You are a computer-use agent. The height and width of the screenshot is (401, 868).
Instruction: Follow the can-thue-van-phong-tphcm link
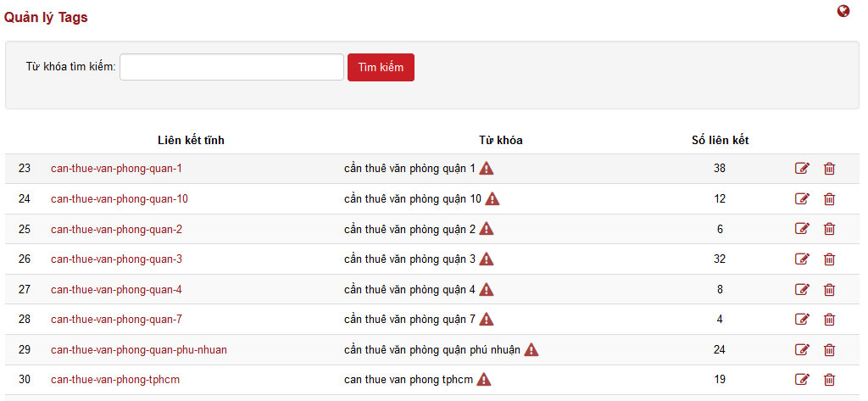coord(115,380)
